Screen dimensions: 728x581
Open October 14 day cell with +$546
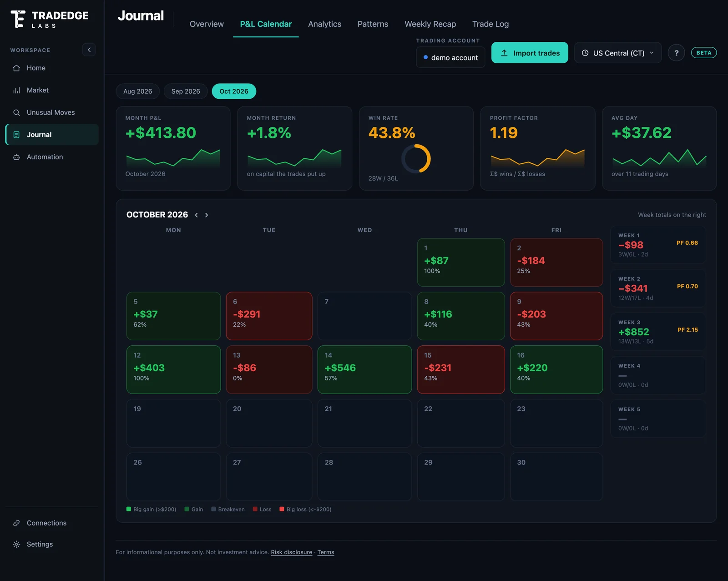tap(364, 369)
